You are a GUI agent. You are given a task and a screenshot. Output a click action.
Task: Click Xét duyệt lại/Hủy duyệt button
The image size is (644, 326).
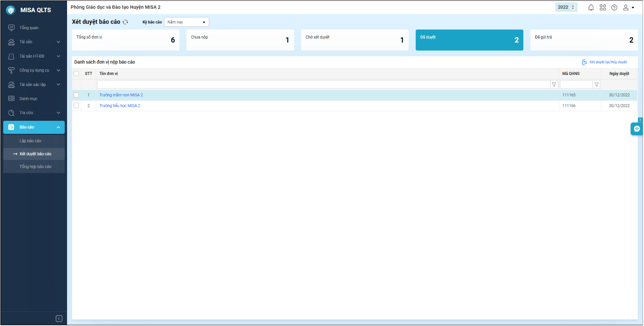tap(605, 62)
